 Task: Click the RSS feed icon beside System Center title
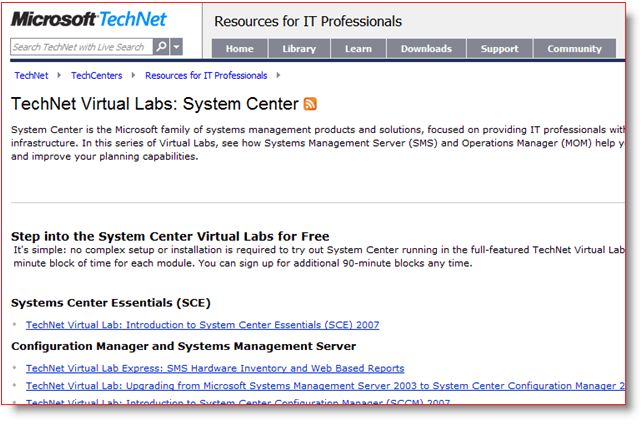click(x=310, y=104)
